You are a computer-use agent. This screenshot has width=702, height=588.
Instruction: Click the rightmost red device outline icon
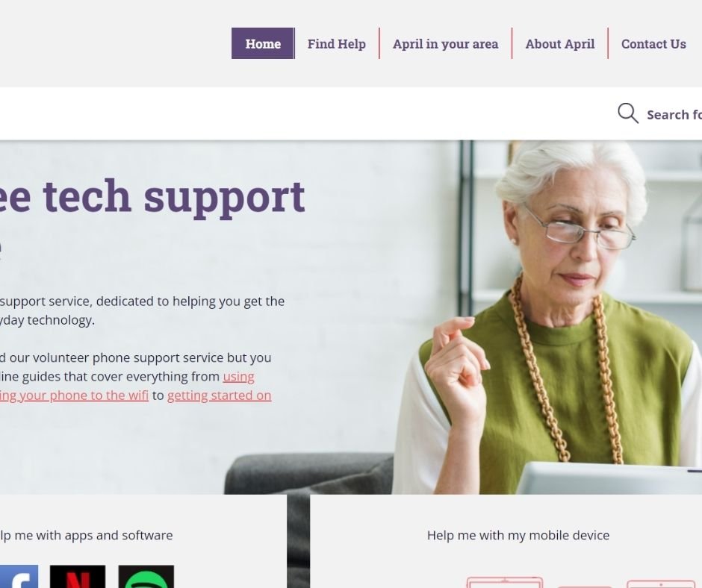(x=661, y=584)
